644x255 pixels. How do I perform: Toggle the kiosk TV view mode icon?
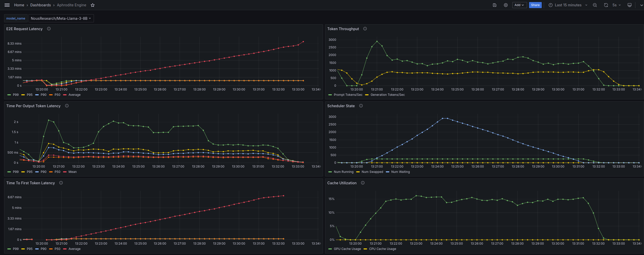[630, 5]
